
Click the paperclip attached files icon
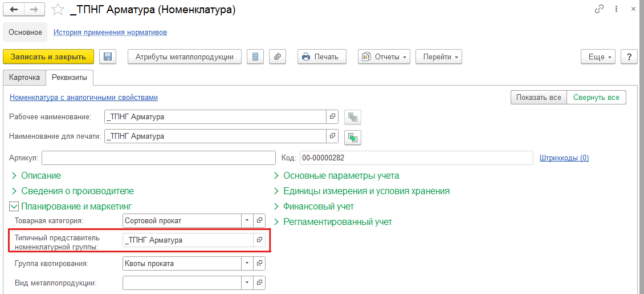tap(277, 57)
